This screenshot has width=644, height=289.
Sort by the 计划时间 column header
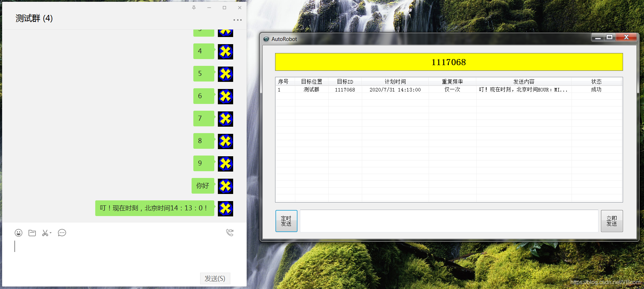pos(395,82)
